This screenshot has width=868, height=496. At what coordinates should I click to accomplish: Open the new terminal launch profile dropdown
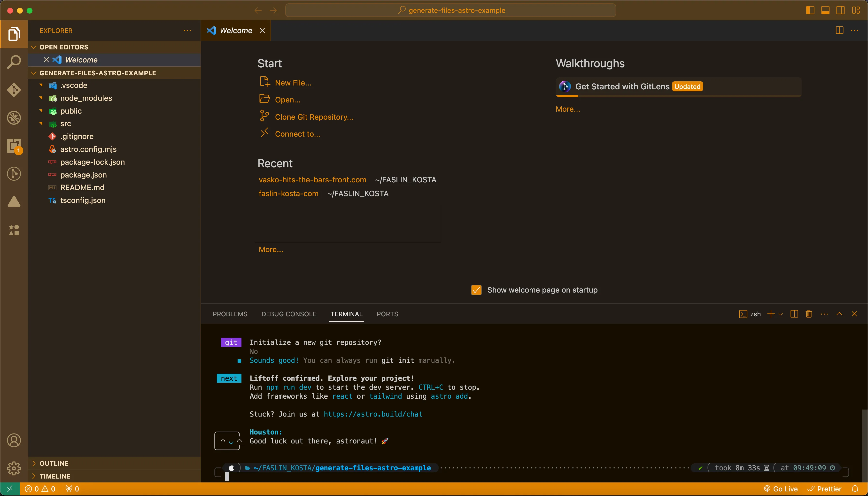click(x=781, y=314)
